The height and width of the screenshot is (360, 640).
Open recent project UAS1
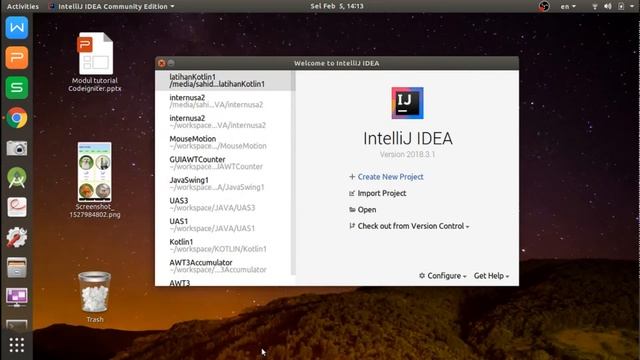[223, 225]
